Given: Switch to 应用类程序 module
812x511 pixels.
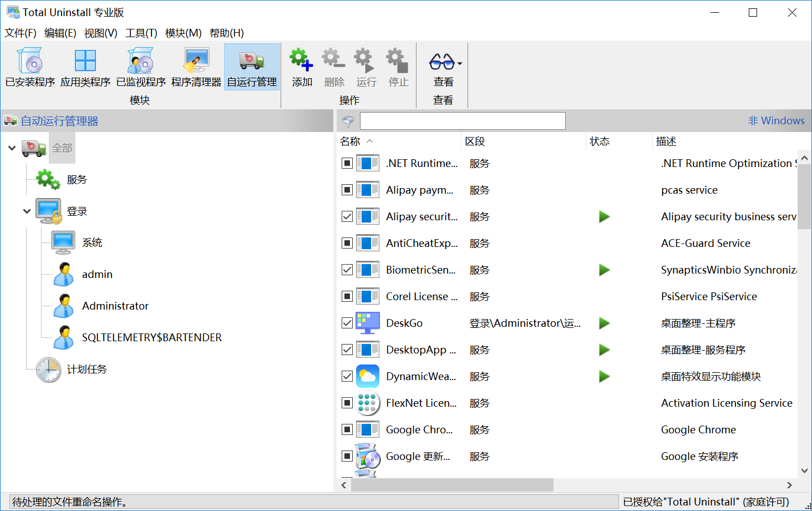Looking at the screenshot, I should [x=85, y=68].
